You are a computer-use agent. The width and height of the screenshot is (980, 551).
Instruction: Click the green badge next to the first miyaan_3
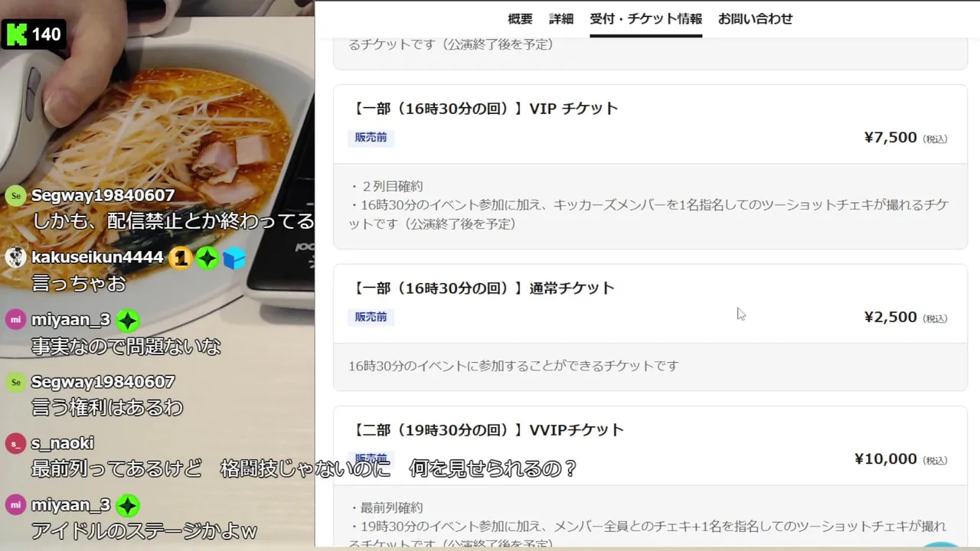pyautogui.click(x=128, y=321)
